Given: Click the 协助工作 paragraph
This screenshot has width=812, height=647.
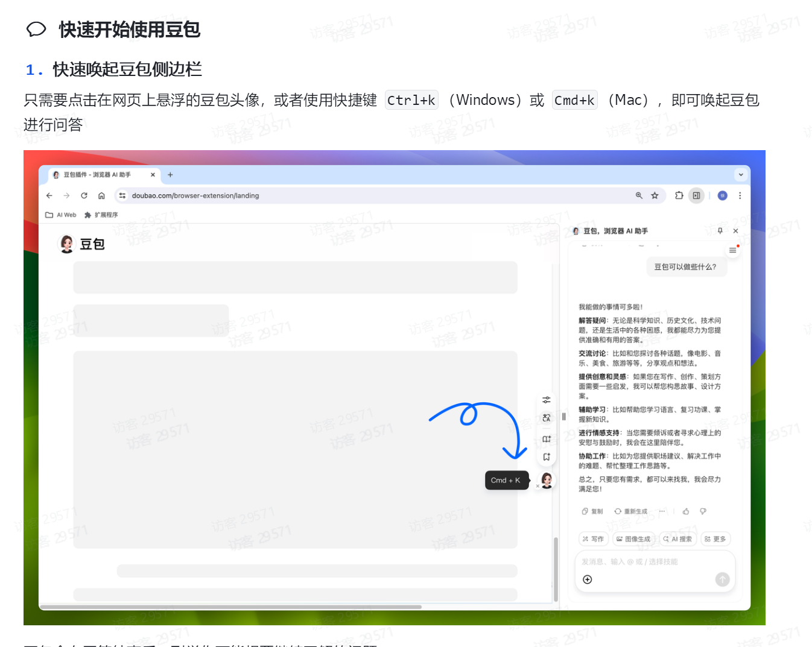Looking at the screenshot, I should (x=650, y=461).
